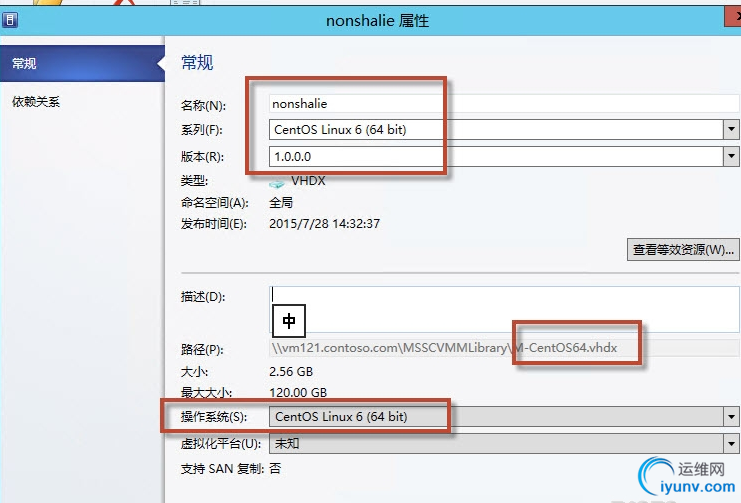Click the 版本 field showing 1.0.0.0
741x503 pixels.
(x=496, y=156)
